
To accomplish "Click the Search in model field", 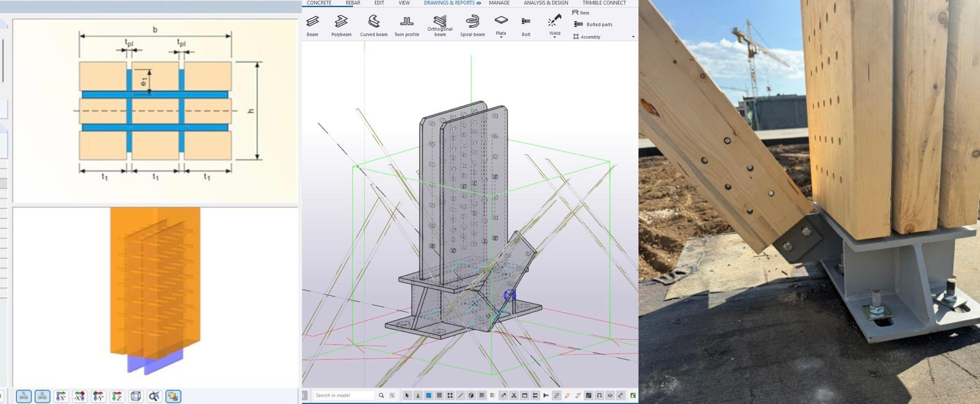I will [x=344, y=395].
